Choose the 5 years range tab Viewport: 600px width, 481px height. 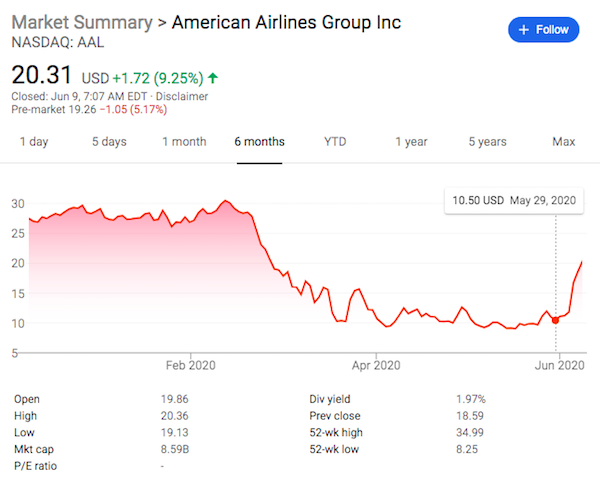pyautogui.click(x=487, y=142)
